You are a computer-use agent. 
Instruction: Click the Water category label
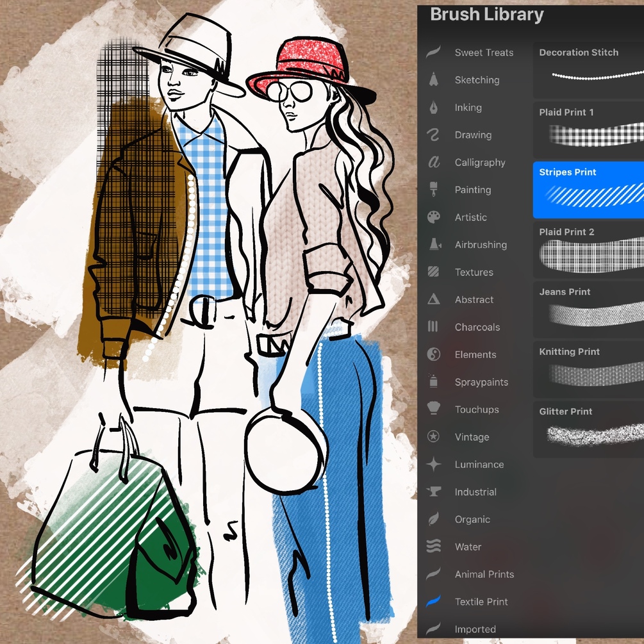click(x=468, y=547)
